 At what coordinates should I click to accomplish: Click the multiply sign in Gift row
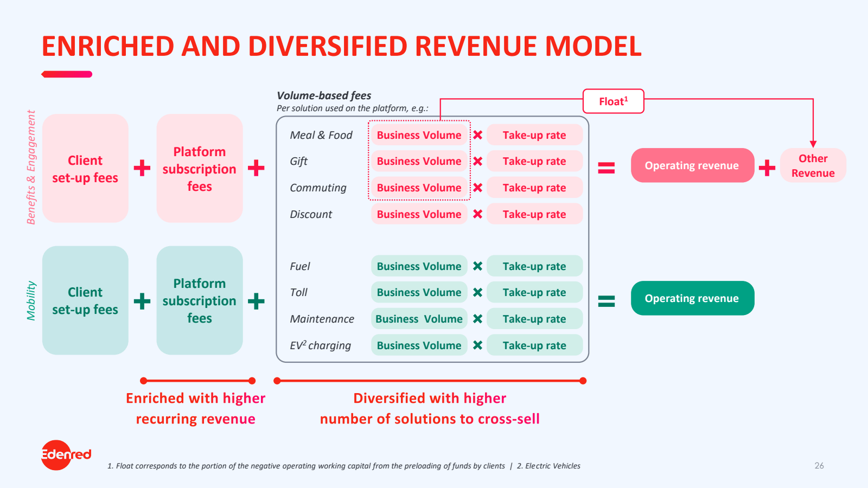click(477, 161)
